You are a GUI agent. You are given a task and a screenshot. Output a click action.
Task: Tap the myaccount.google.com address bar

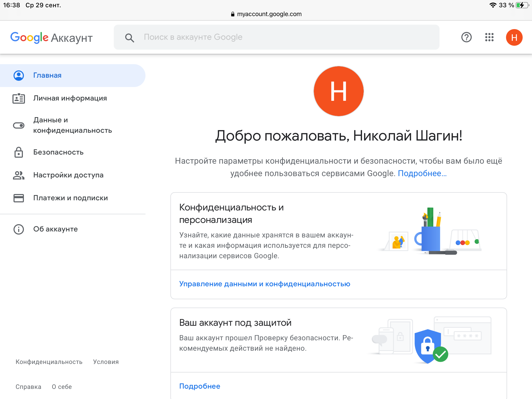(266, 14)
